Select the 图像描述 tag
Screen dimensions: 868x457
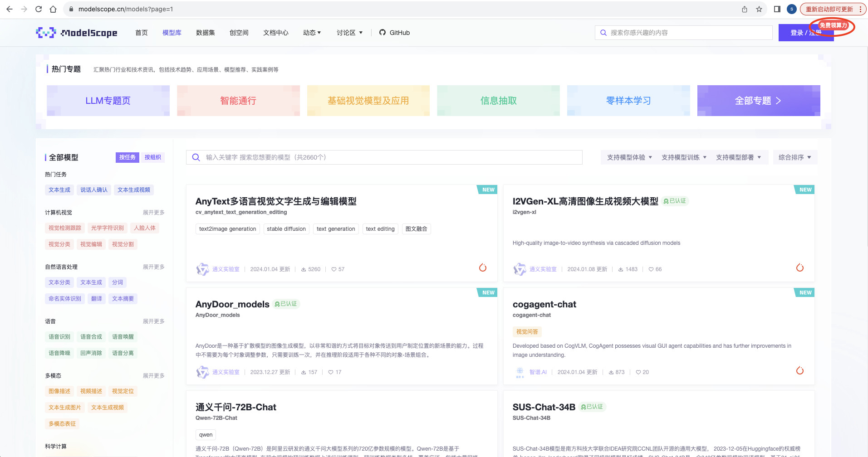pyautogui.click(x=59, y=391)
